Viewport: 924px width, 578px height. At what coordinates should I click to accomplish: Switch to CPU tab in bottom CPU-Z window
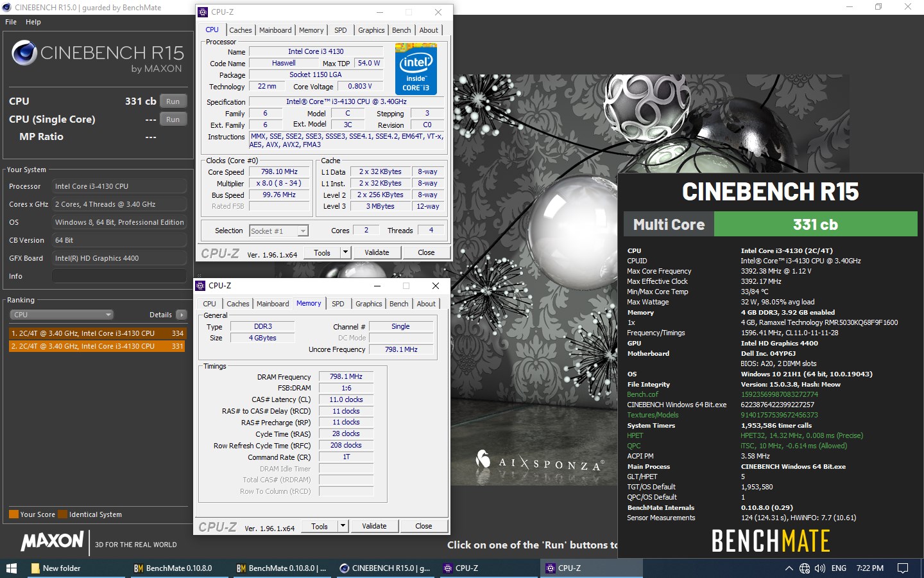210,304
